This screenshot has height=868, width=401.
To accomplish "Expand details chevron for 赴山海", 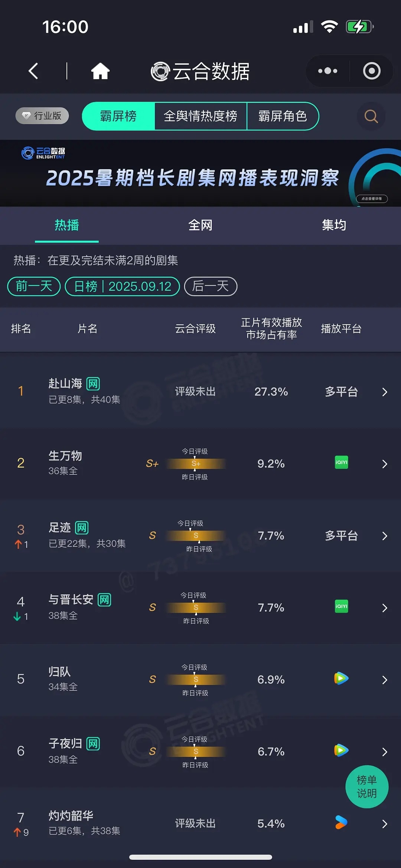I will 385,392.
